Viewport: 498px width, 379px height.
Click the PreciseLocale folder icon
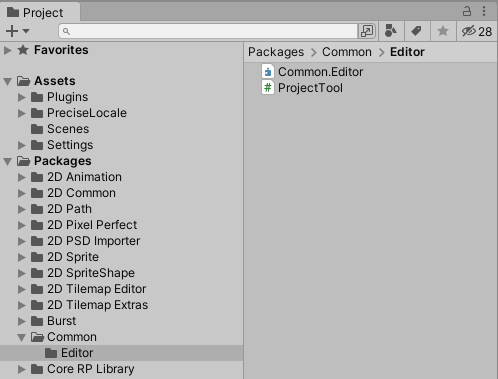pyautogui.click(x=37, y=113)
